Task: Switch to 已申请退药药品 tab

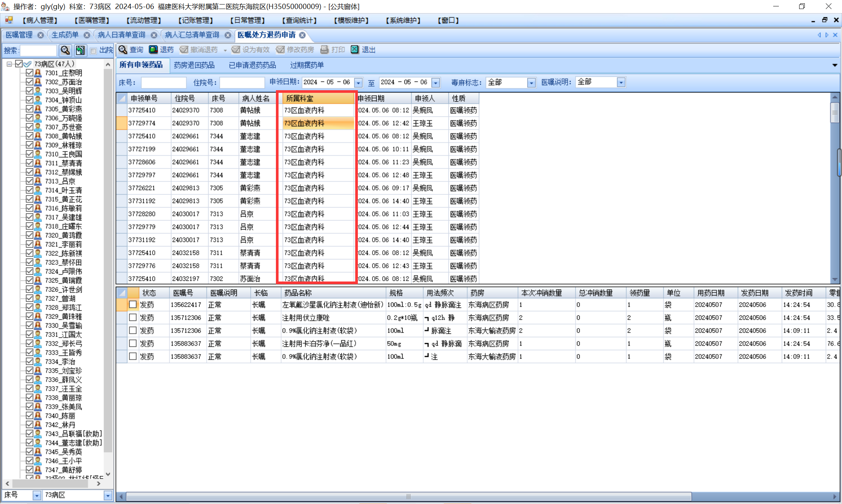Action: (252, 65)
